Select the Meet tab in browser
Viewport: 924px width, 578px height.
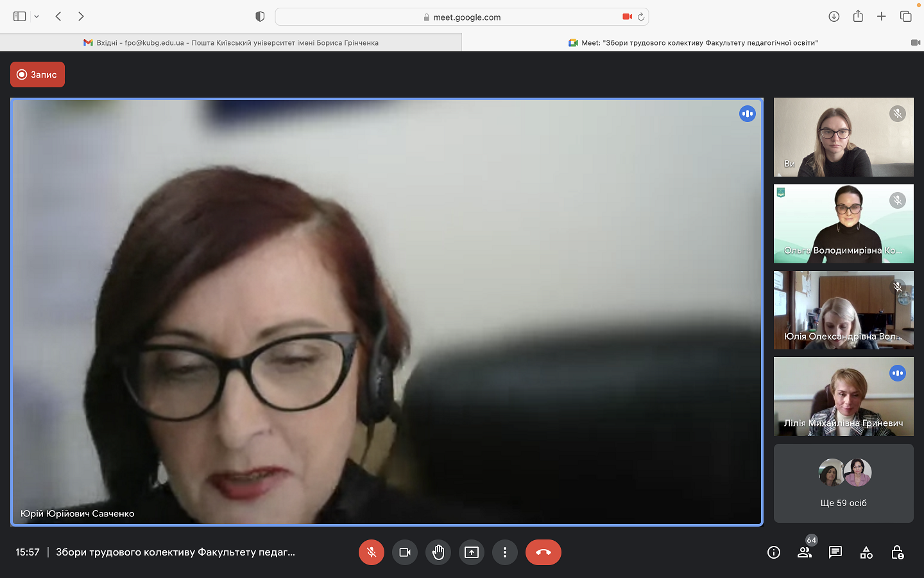[x=693, y=43]
